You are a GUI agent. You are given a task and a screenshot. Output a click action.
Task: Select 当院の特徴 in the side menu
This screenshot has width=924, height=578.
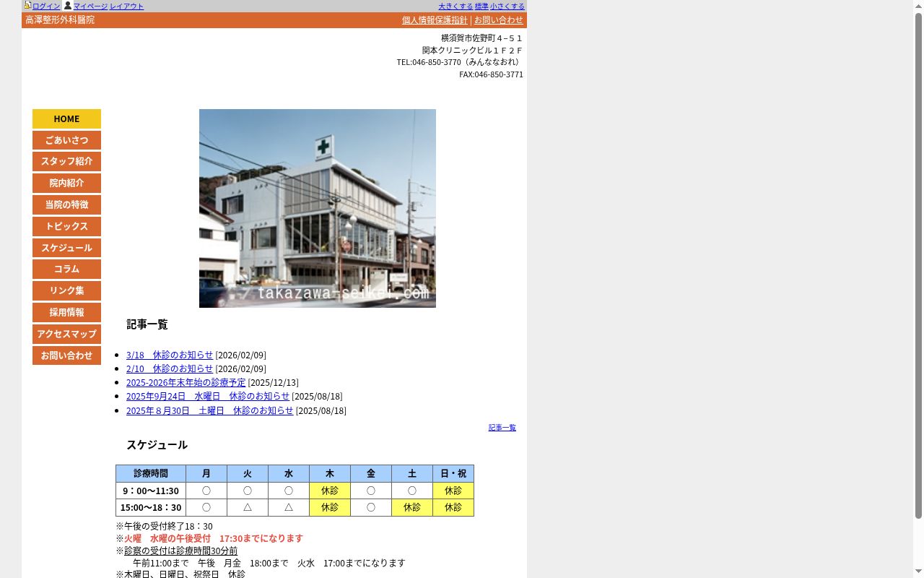tap(66, 204)
